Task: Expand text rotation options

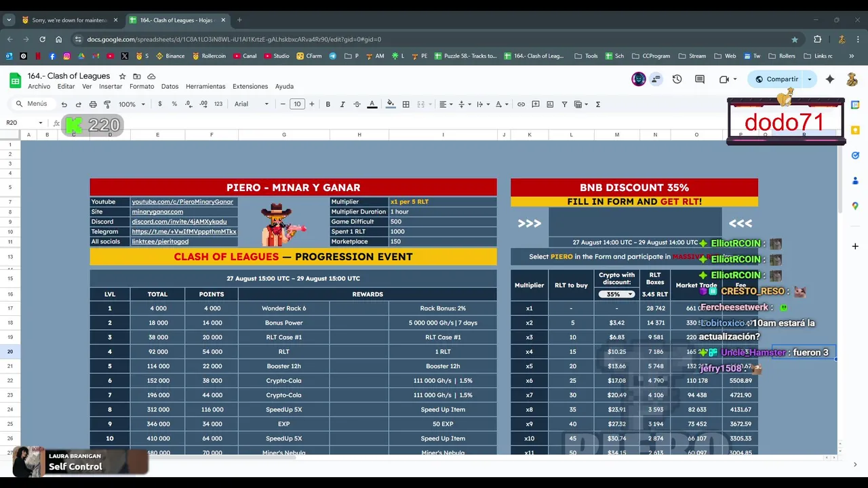Action: [502, 104]
